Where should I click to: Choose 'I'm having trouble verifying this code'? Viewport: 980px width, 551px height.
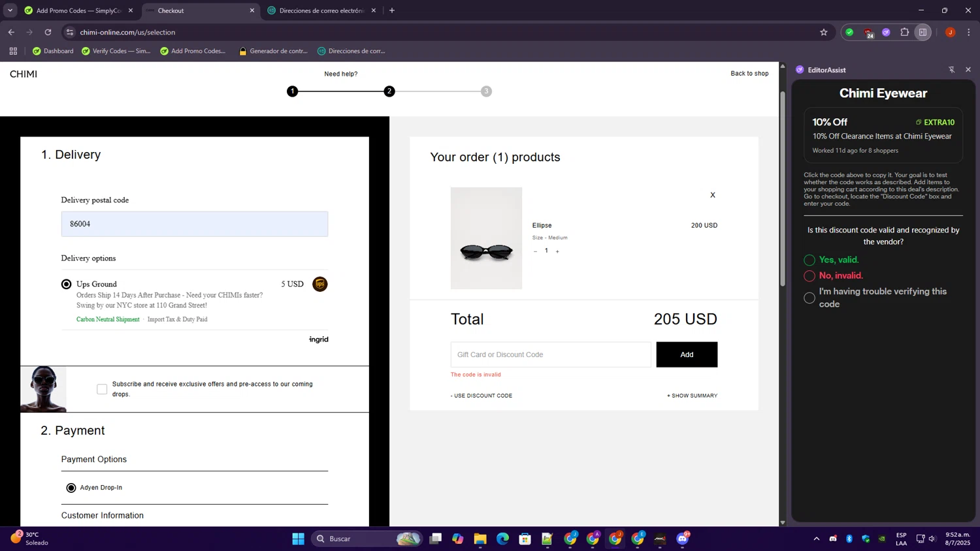809,298
